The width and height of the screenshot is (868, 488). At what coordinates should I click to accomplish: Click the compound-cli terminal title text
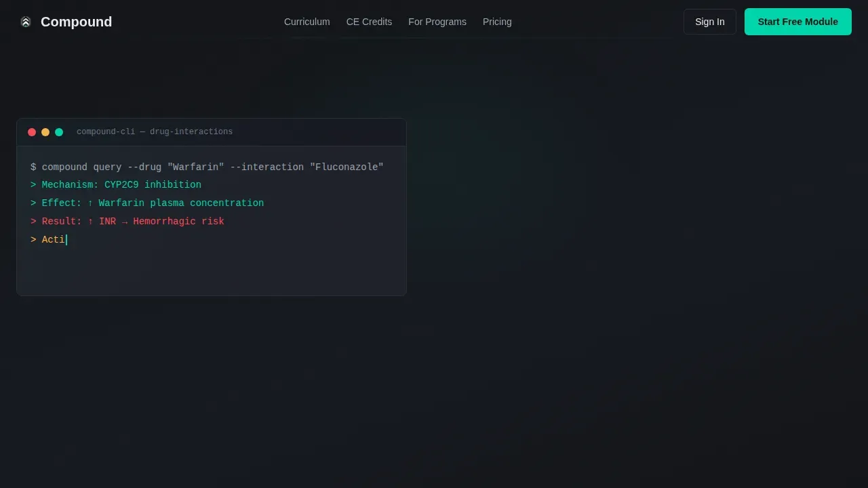click(155, 132)
